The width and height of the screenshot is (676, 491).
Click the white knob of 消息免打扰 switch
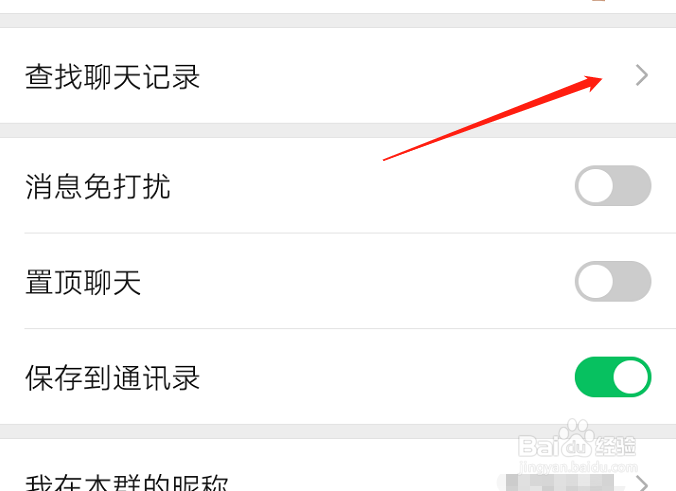pos(595,186)
